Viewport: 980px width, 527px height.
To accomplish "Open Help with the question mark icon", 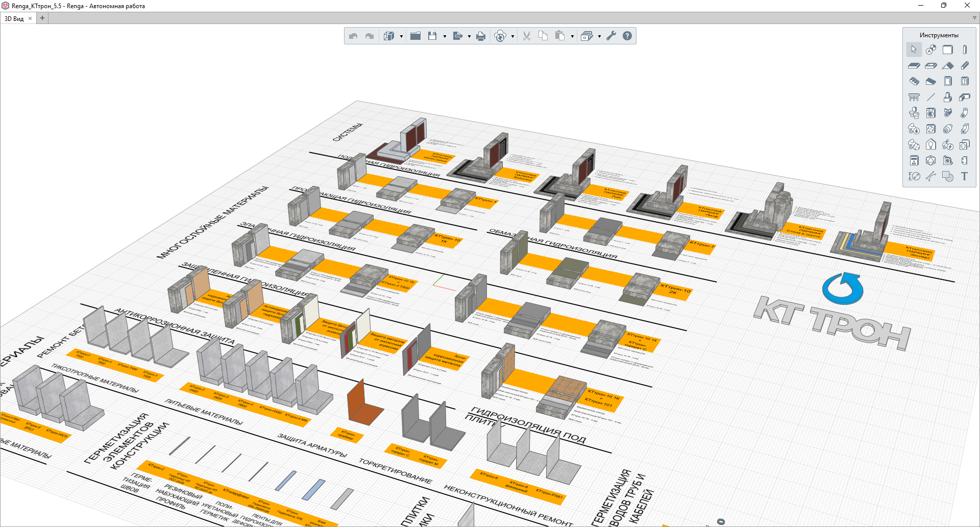I will (x=627, y=36).
